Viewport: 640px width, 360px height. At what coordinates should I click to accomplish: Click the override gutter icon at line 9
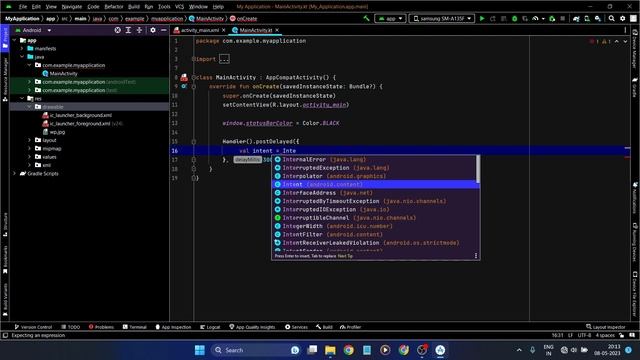tap(184, 86)
